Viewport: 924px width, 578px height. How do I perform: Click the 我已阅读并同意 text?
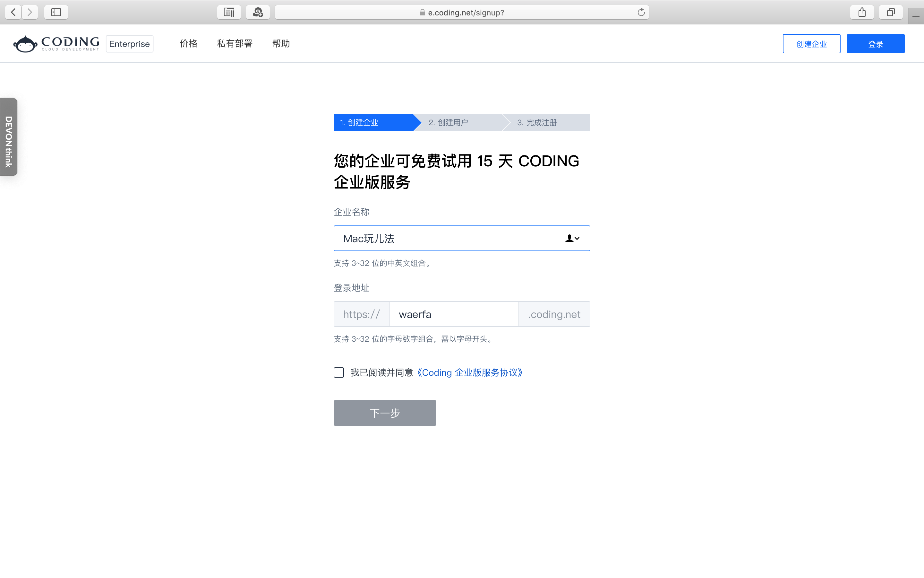[381, 372]
